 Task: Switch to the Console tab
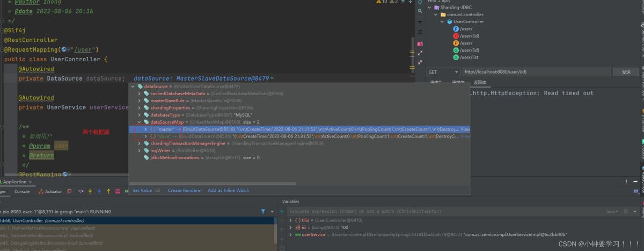[x=22, y=192]
